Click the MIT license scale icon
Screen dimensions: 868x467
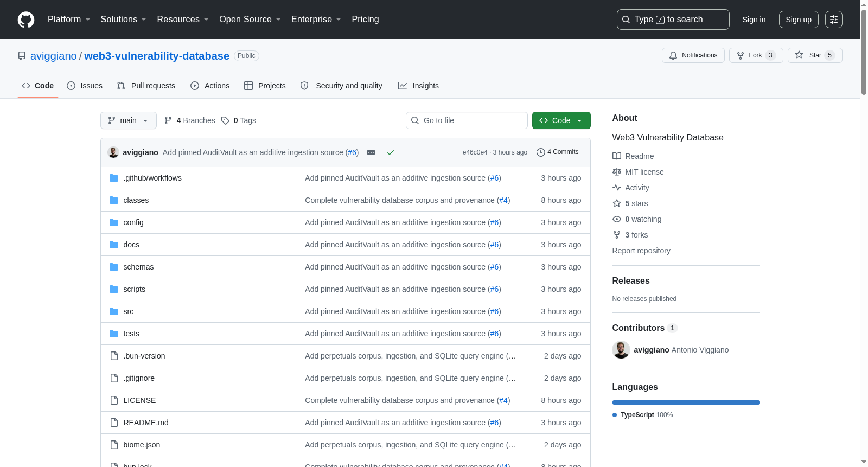tap(617, 172)
